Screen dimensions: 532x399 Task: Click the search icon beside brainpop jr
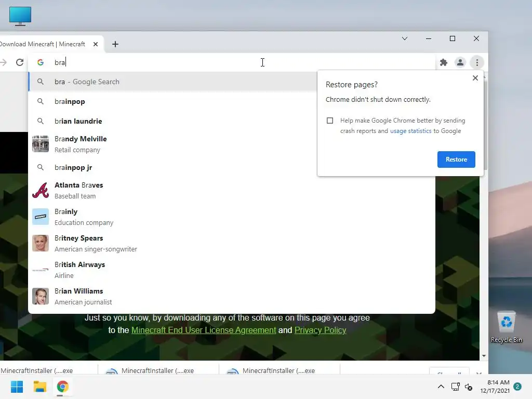[41, 167]
